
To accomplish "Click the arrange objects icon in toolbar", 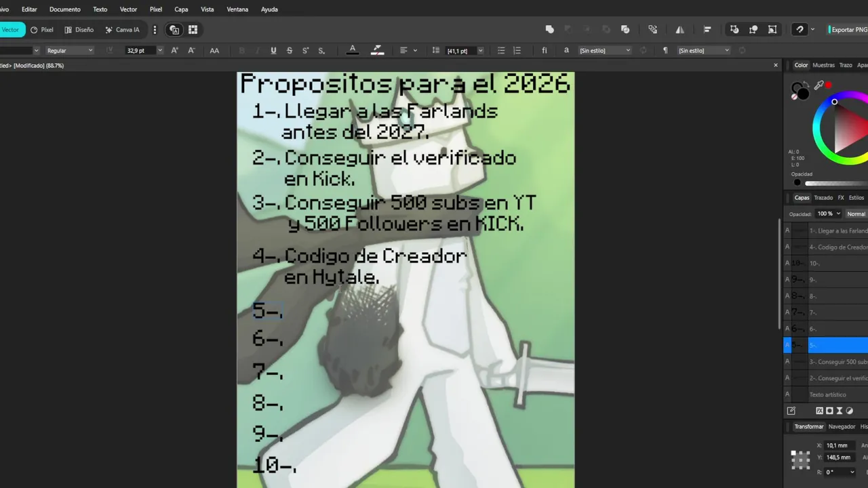I will pos(652,30).
